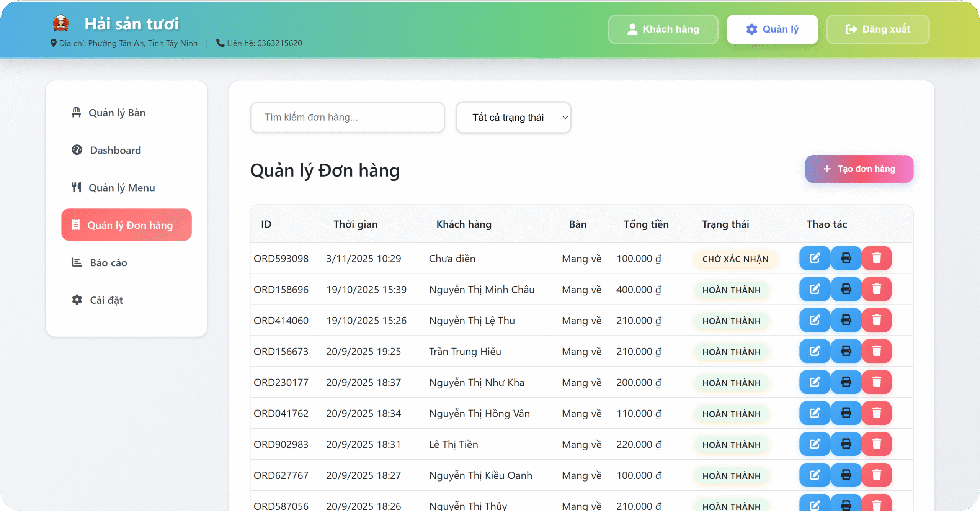Edit Lê Thị Tiền's order ORD902983

click(815, 444)
